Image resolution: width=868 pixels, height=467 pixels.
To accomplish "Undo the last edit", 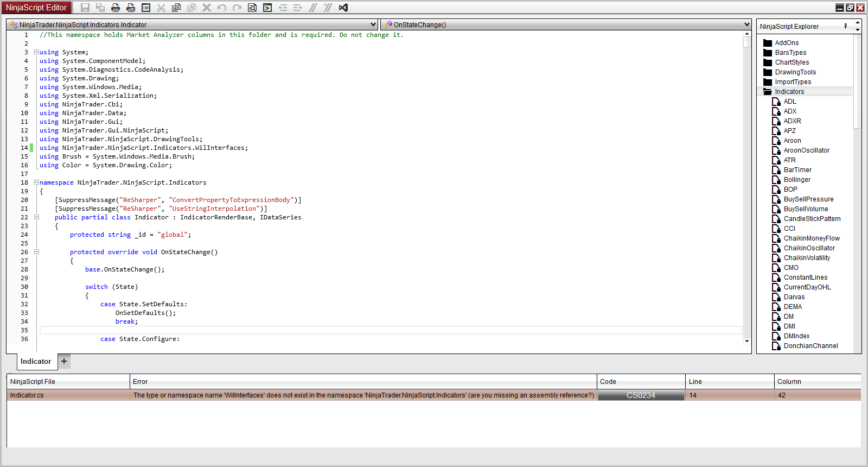I will click(222, 8).
